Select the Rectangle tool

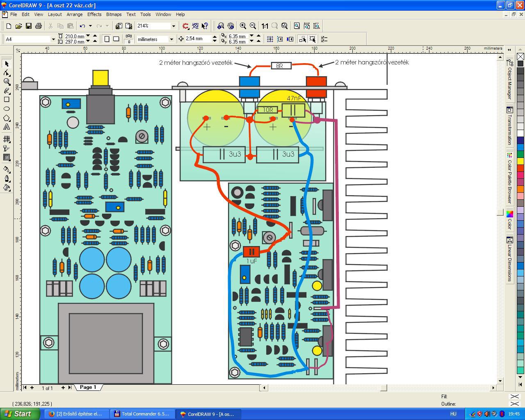pyautogui.click(x=7, y=100)
